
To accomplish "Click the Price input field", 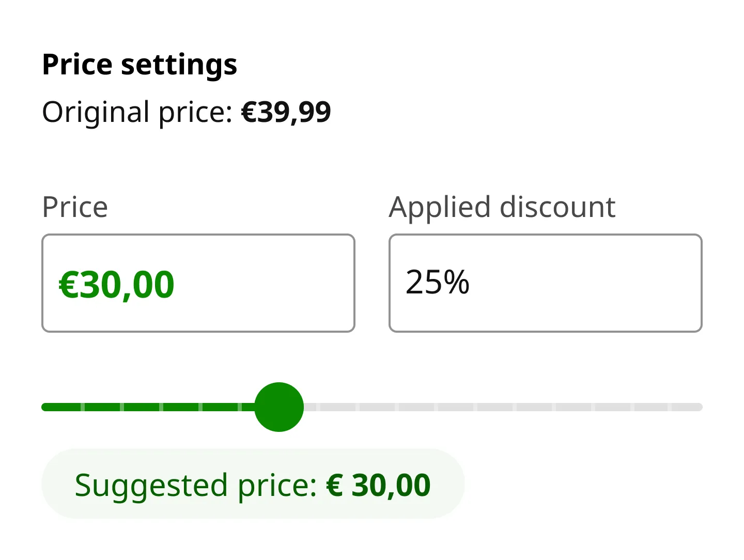I will click(x=198, y=283).
